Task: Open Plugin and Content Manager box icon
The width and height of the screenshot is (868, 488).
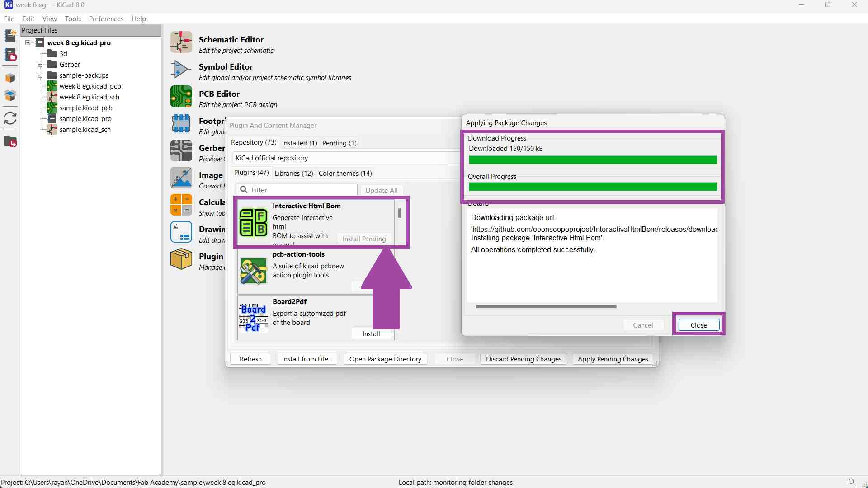Action: [x=181, y=259]
